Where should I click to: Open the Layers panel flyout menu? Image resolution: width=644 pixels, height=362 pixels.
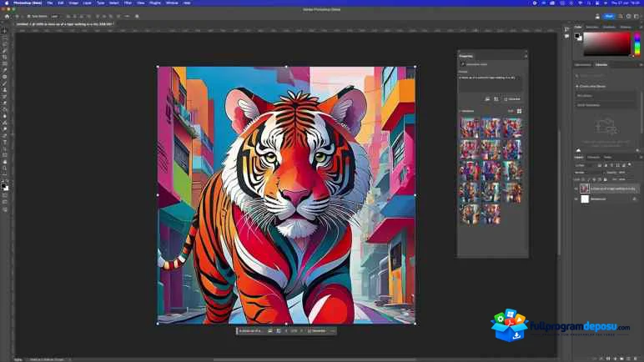point(641,157)
